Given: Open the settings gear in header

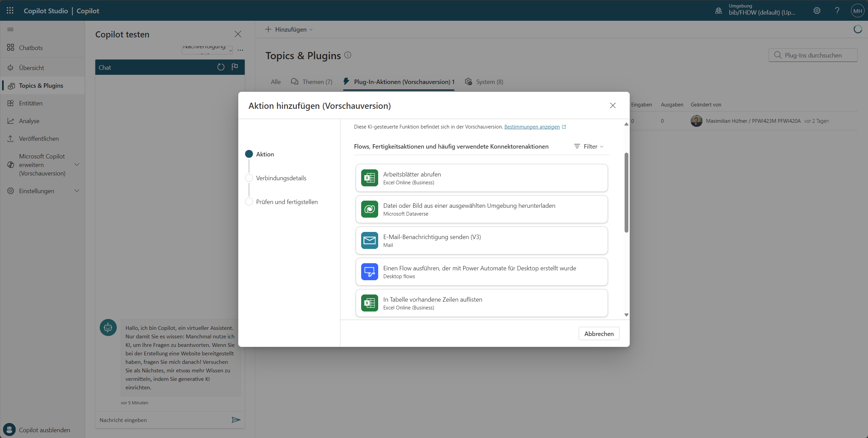Looking at the screenshot, I should (817, 11).
